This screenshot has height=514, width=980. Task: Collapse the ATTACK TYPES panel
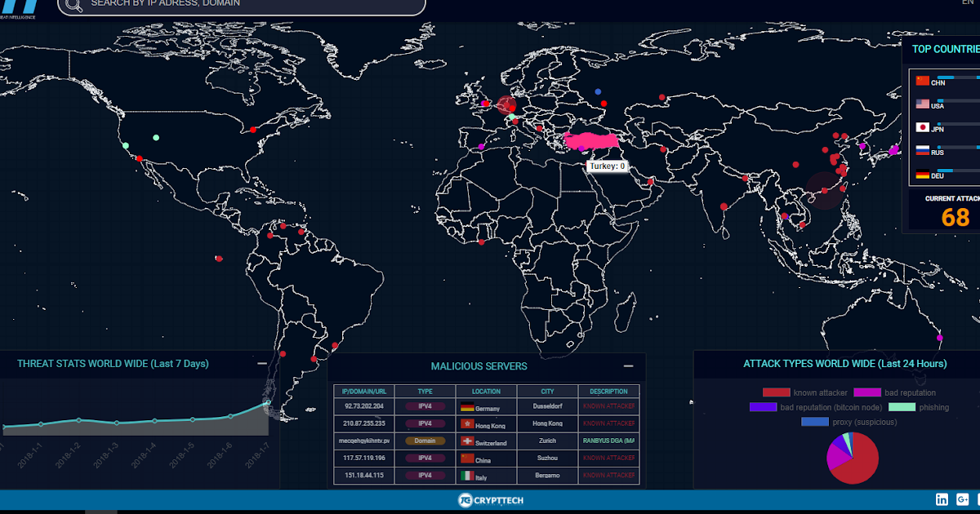[x=976, y=363]
